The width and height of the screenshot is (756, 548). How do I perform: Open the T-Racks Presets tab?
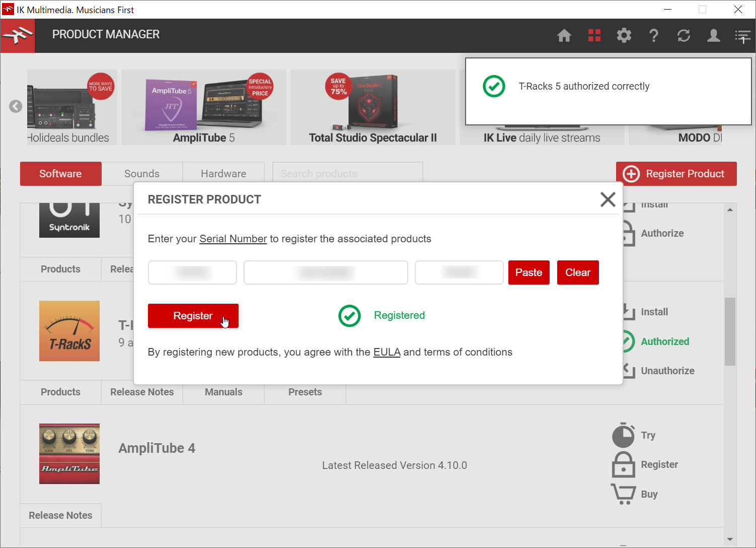pyautogui.click(x=305, y=392)
